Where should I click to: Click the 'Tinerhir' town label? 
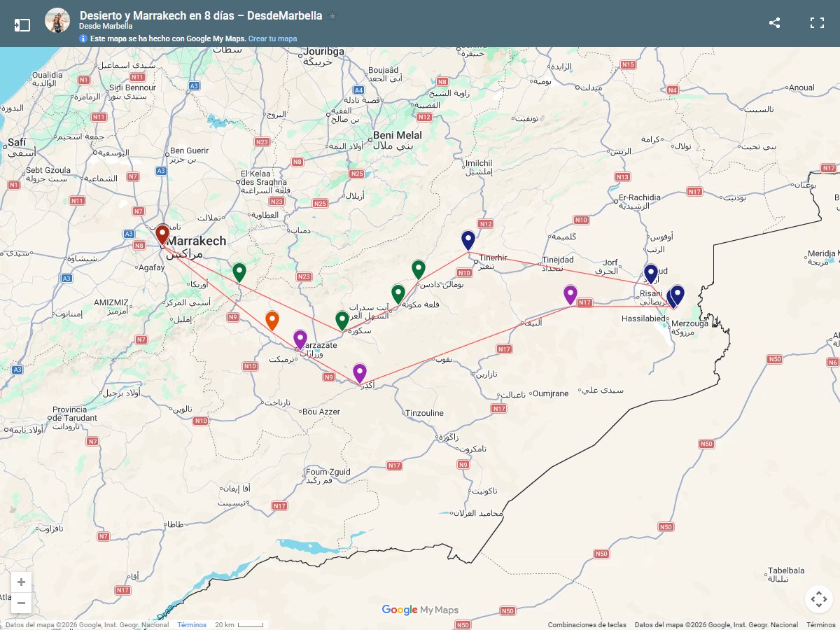click(x=493, y=258)
